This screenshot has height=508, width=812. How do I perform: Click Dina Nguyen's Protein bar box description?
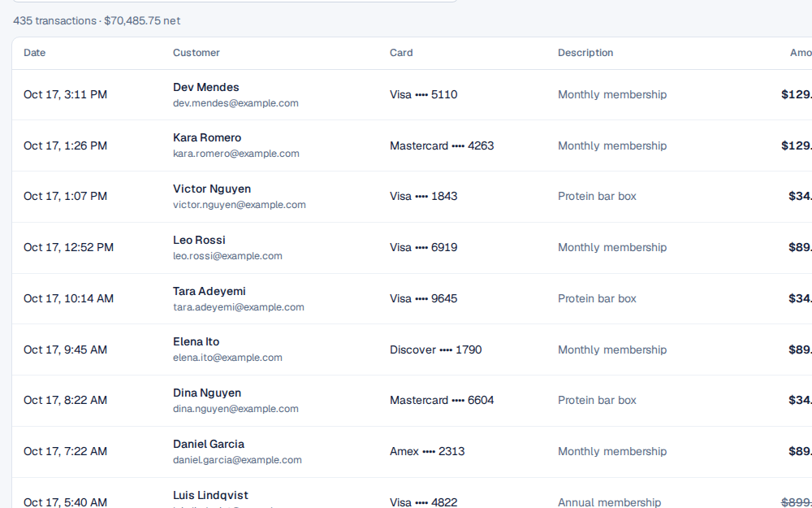(597, 400)
